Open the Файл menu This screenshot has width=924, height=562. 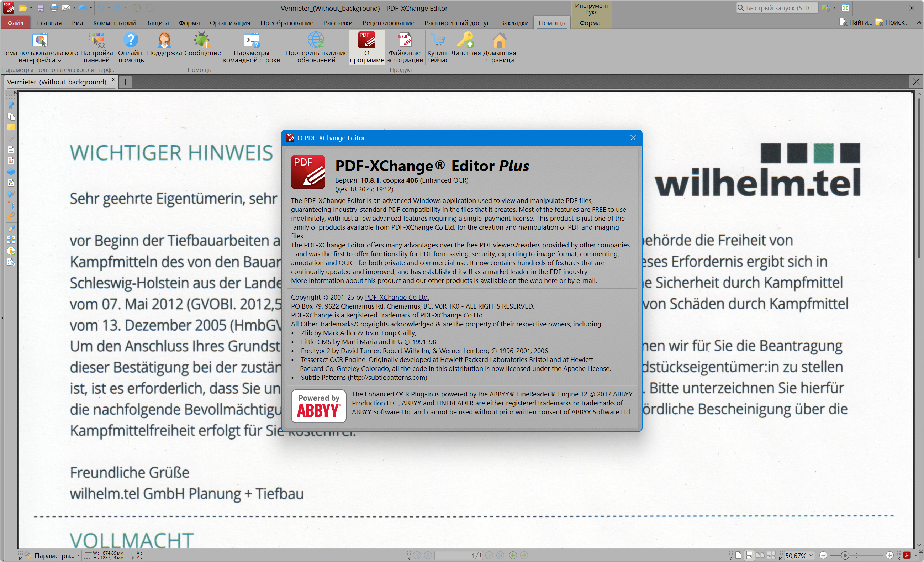[15, 23]
